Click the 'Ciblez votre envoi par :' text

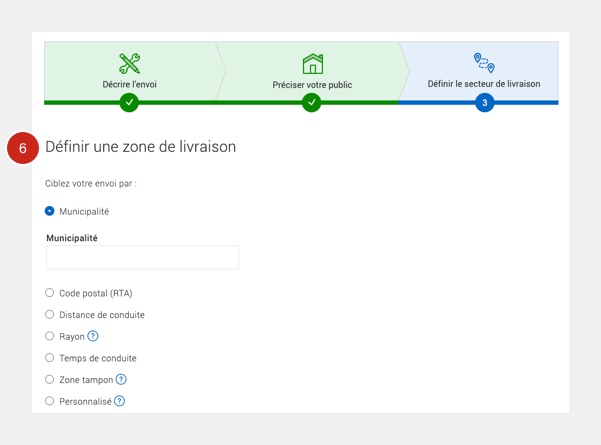click(x=91, y=184)
